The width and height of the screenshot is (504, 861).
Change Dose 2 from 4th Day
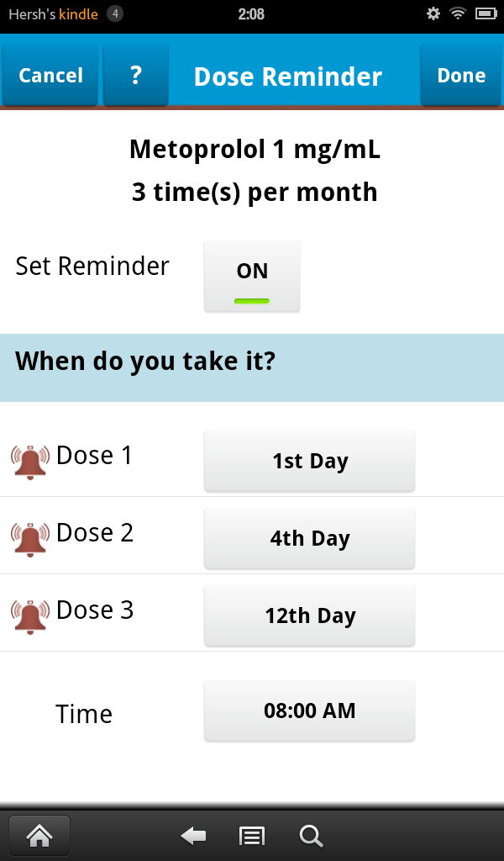point(309,537)
